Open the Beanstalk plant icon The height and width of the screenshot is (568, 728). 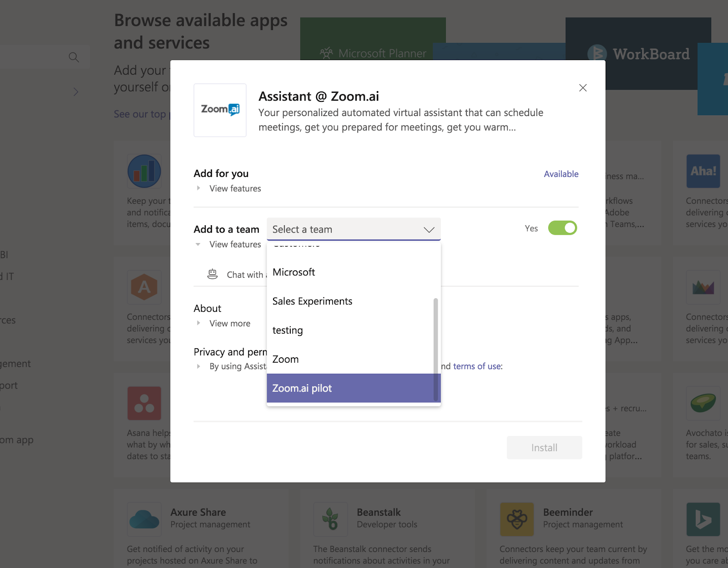click(330, 519)
